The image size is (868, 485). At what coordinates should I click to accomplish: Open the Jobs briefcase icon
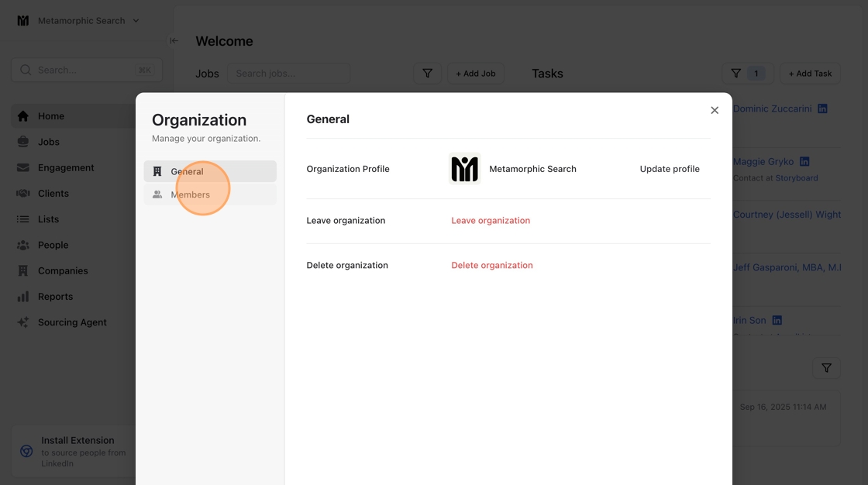(x=23, y=142)
